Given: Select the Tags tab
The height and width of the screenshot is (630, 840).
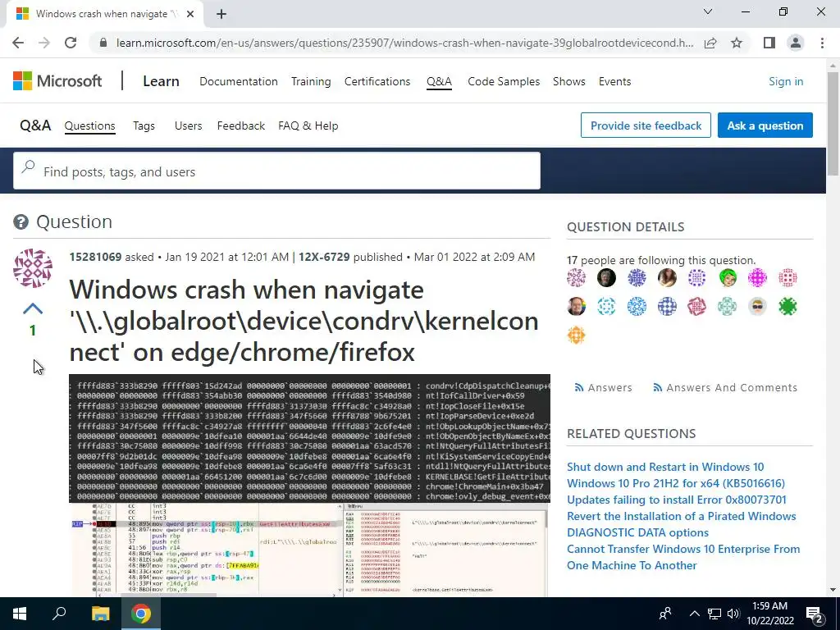Looking at the screenshot, I should pyautogui.click(x=144, y=126).
